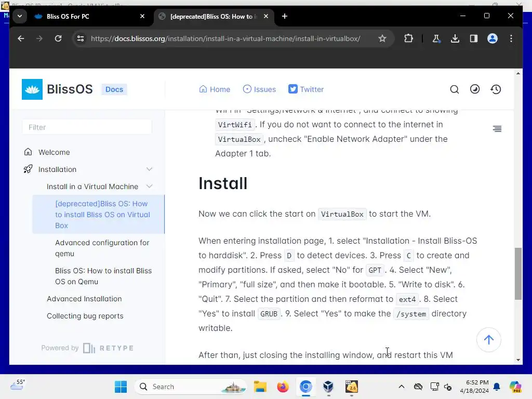Click the taskbar Search box
The image size is (532, 399).
[191, 387]
